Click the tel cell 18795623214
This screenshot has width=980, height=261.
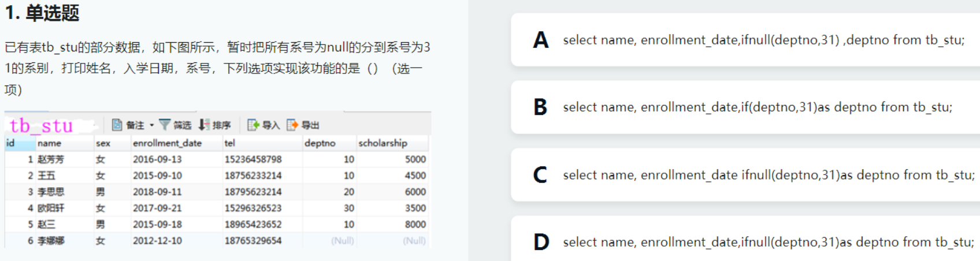tap(253, 192)
